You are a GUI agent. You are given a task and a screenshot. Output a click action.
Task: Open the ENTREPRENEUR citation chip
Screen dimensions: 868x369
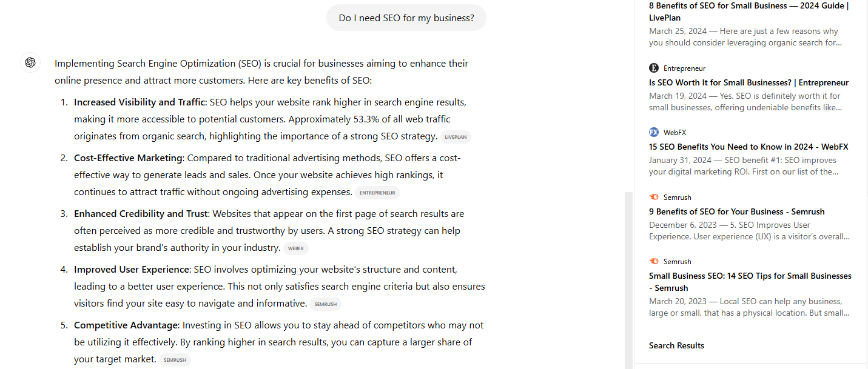pyautogui.click(x=377, y=193)
